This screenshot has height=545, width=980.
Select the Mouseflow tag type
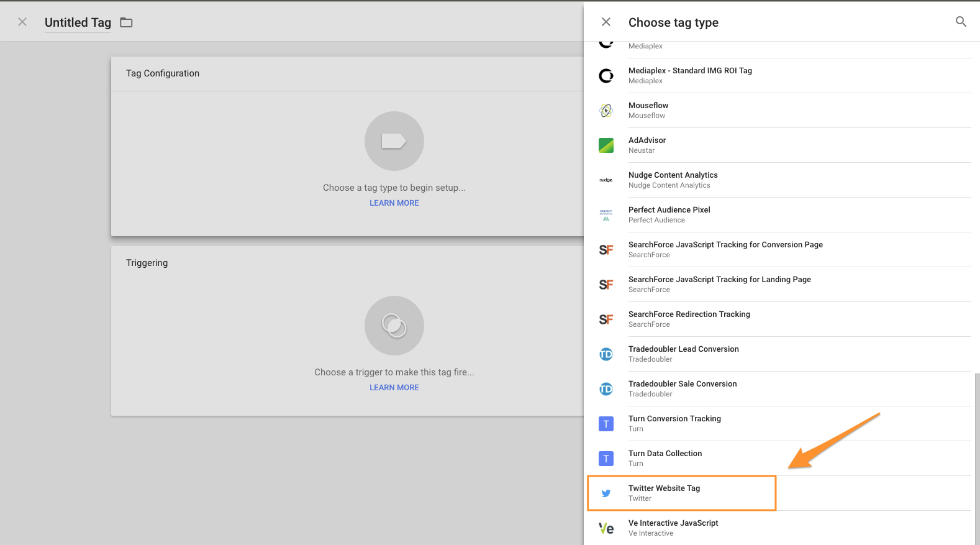[779, 111]
